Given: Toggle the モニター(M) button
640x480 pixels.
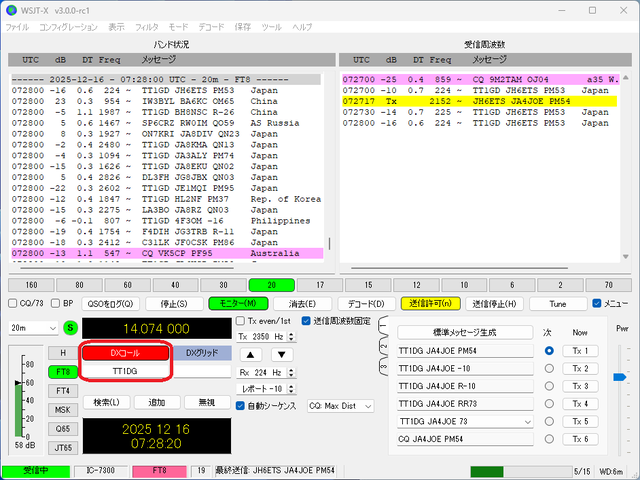Looking at the screenshot, I should (238, 304).
